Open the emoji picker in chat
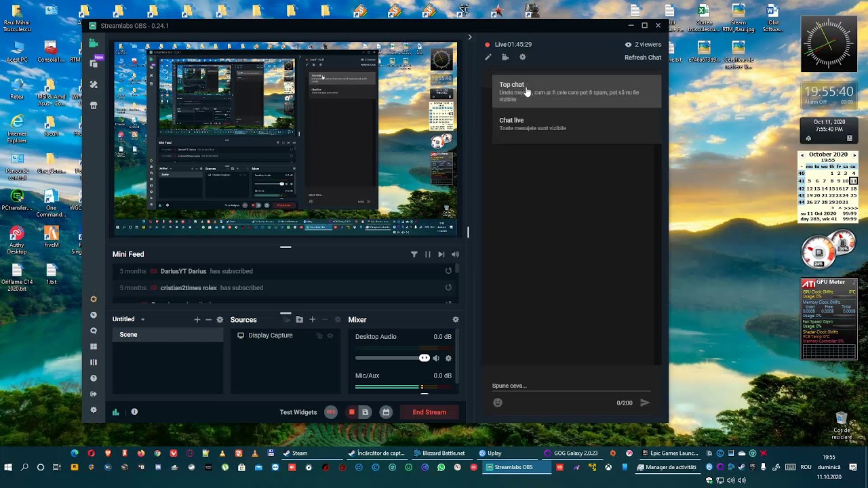This screenshot has width=868, height=488. [x=498, y=403]
